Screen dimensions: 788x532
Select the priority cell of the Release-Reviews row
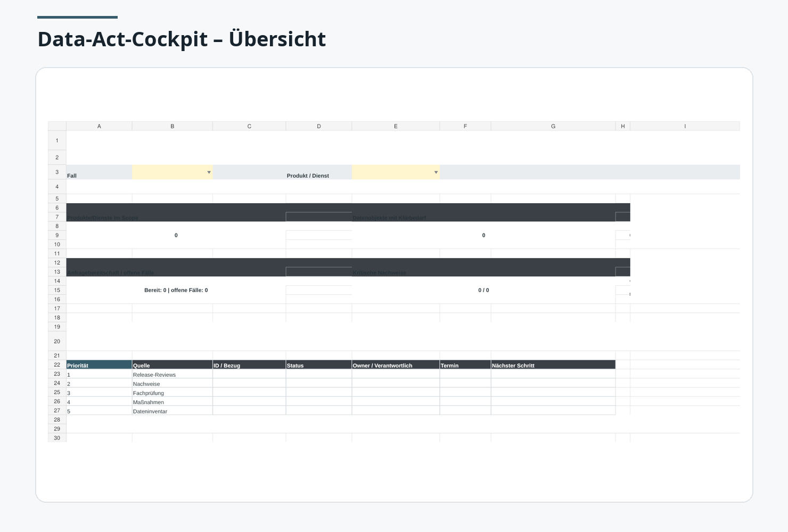click(99, 374)
